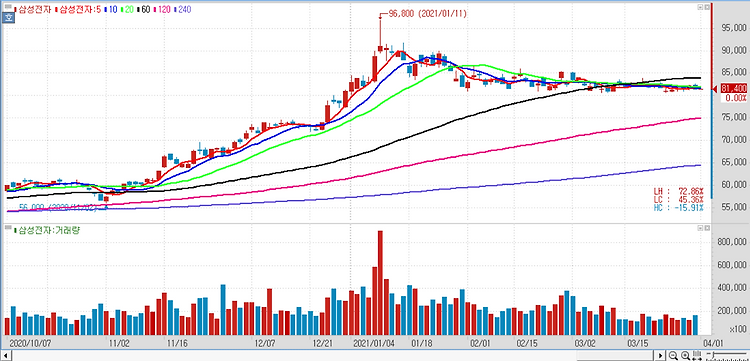Viewport: 750px width, 361px height.
Task: Click the scrollbar right arrow button
Action: [x=661, y=355]
